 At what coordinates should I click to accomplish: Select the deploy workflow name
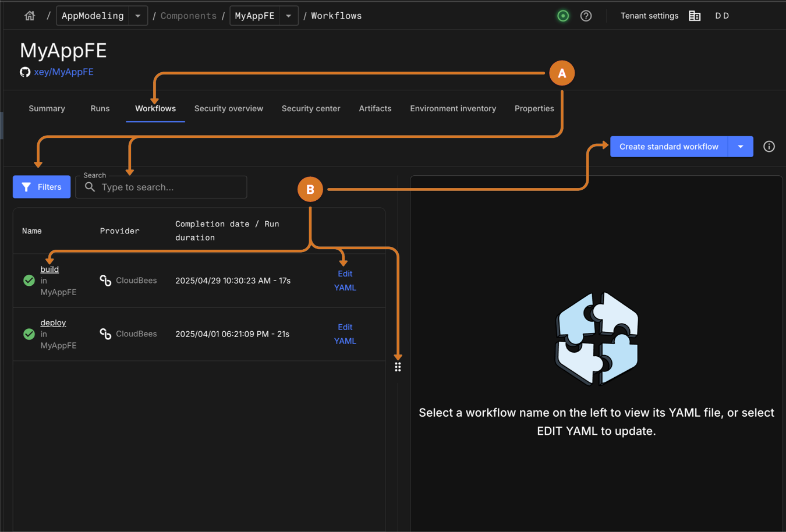pos(53,322)
